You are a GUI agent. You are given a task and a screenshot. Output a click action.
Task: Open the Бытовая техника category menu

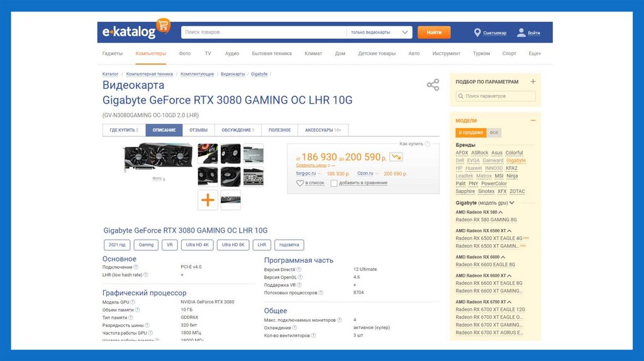272,53
